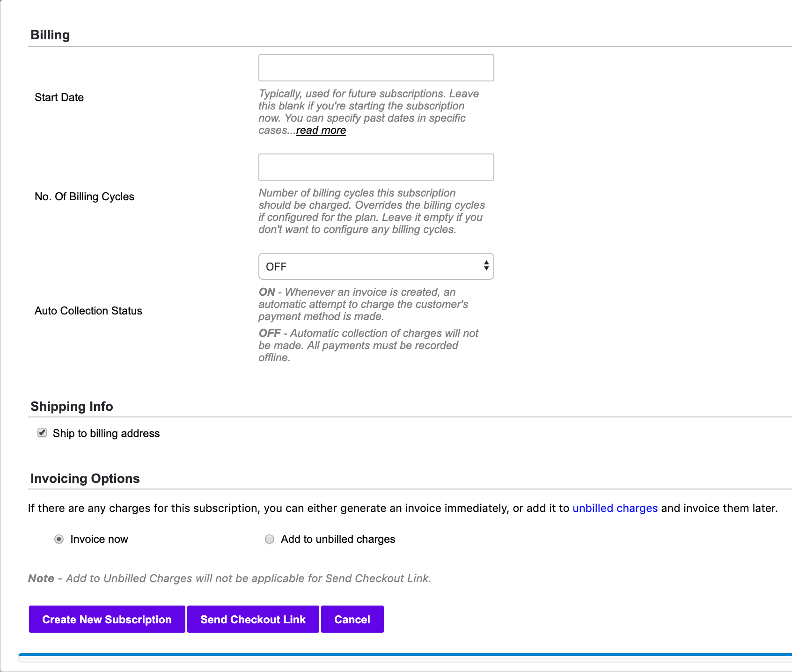Click the Start Date input field
This screenshot has height=672, width=792.
point(376,68)
